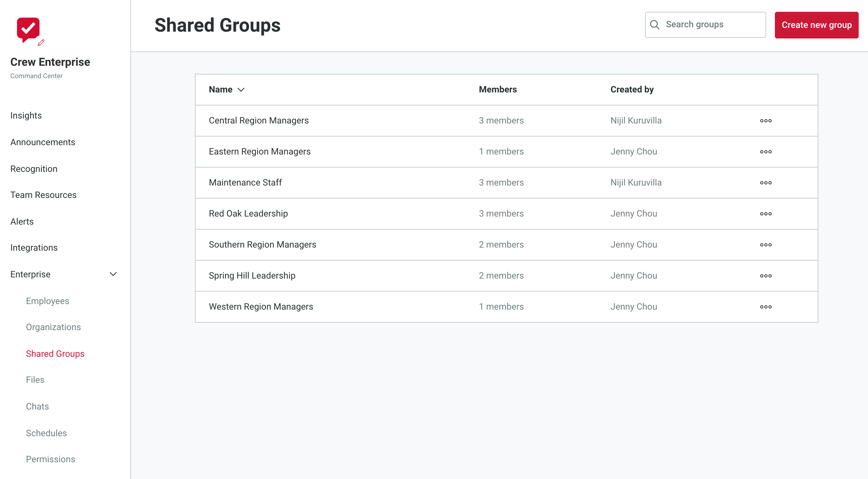868x479 pixels.
Task: Click the search magnifier icon
Action: pyautogui.click(x=655, y=24)
